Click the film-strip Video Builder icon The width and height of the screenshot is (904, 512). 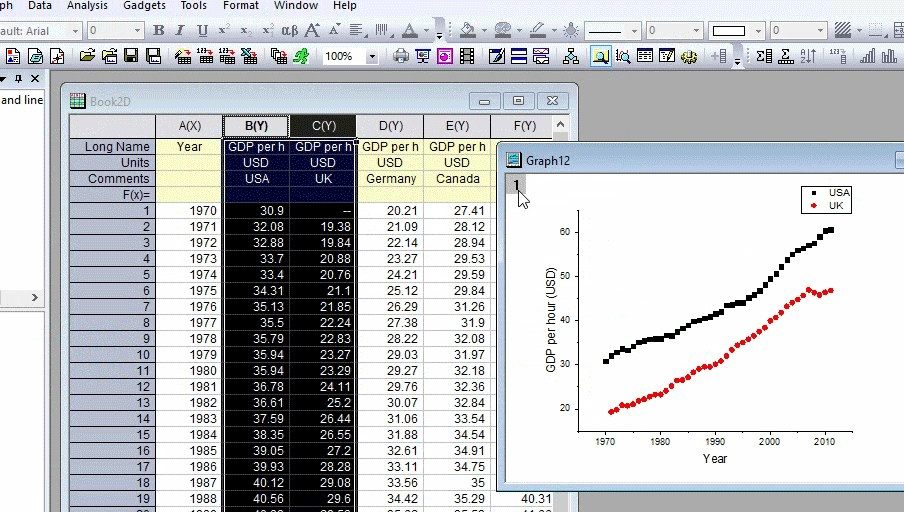pos(467,57)
